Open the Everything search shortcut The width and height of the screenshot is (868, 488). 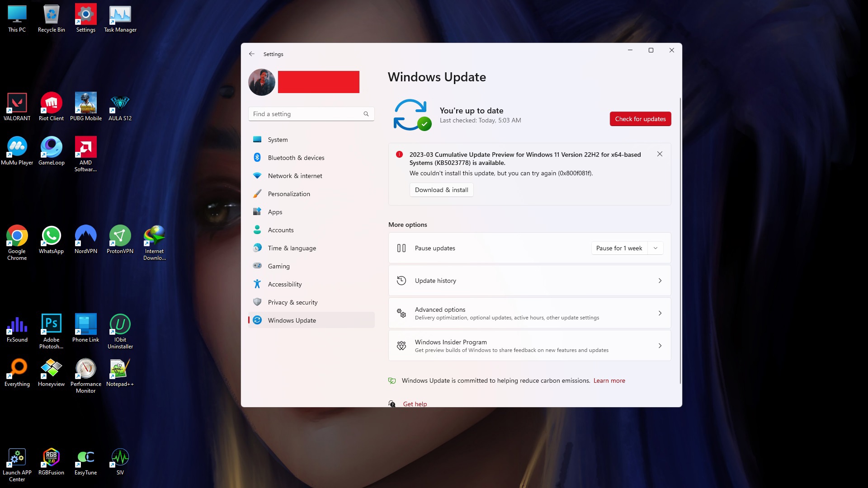[17, 373]
